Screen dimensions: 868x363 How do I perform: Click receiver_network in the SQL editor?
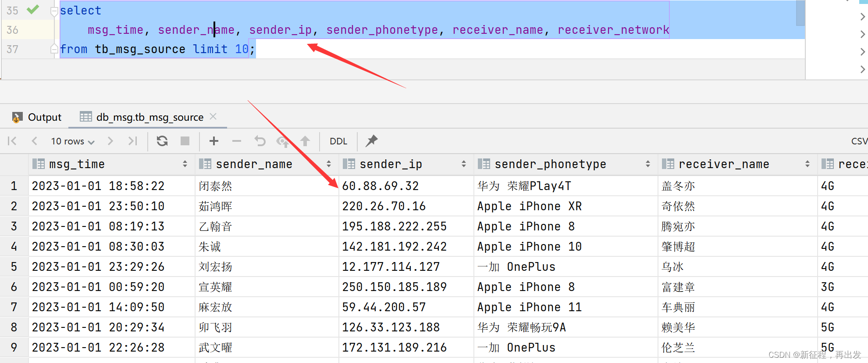click(x=614, y=30)
